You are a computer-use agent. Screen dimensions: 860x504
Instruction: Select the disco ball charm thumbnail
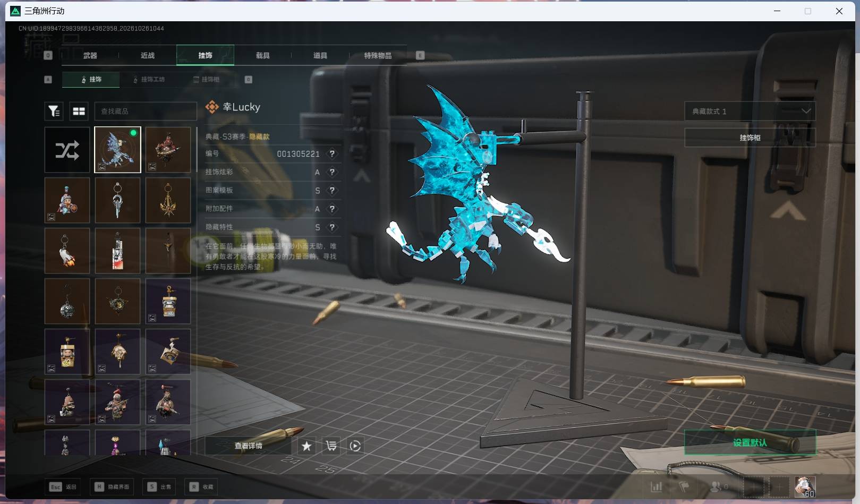pyautogui.click(x=67, y=301)
